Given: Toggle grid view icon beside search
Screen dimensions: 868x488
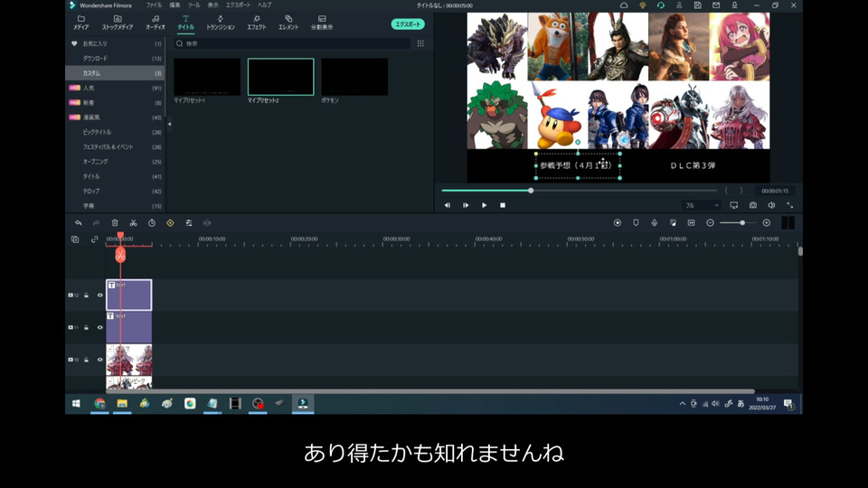Looking at the screenshot, I should point(420,43).
